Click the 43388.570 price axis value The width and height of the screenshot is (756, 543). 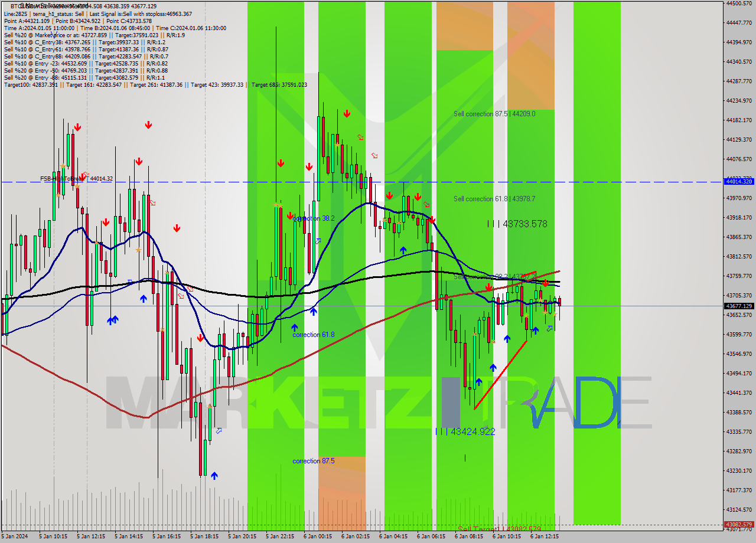(x=739, y=412)
